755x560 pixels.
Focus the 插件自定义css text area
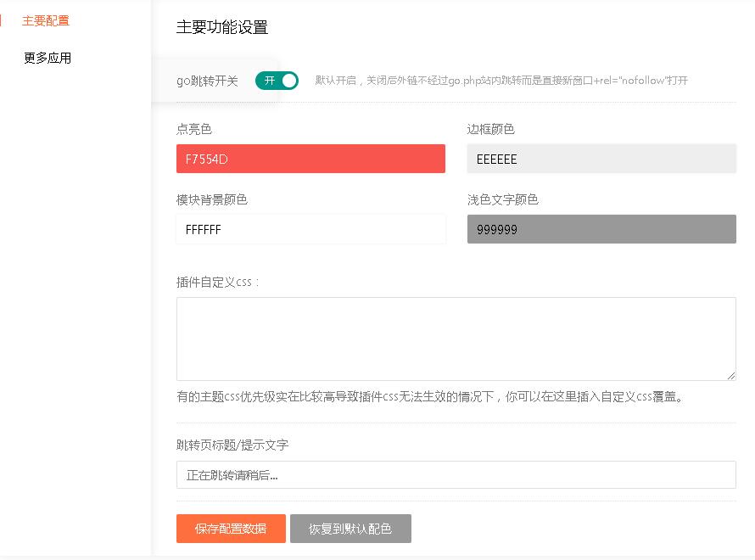pos(456,339)
